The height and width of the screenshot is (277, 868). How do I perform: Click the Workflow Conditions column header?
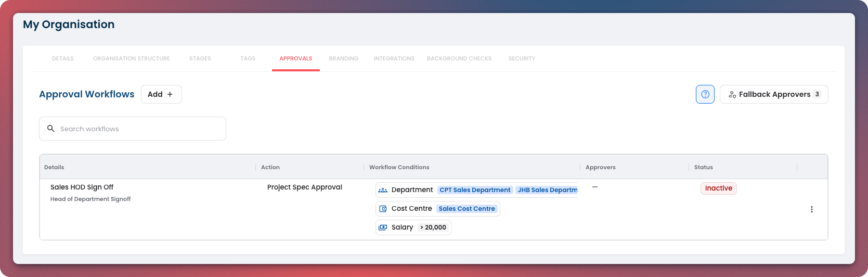(x=399, y=167)
